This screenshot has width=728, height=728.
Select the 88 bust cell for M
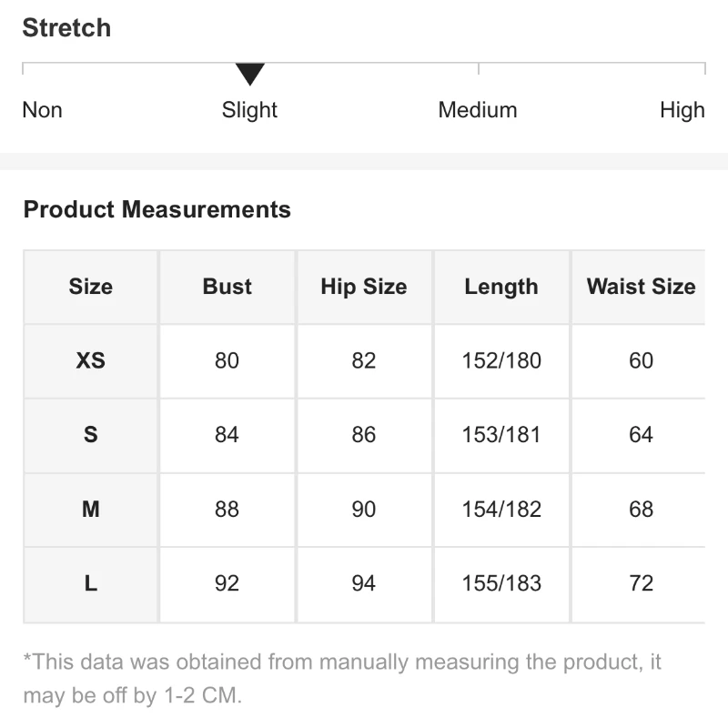tap(227, 510)
